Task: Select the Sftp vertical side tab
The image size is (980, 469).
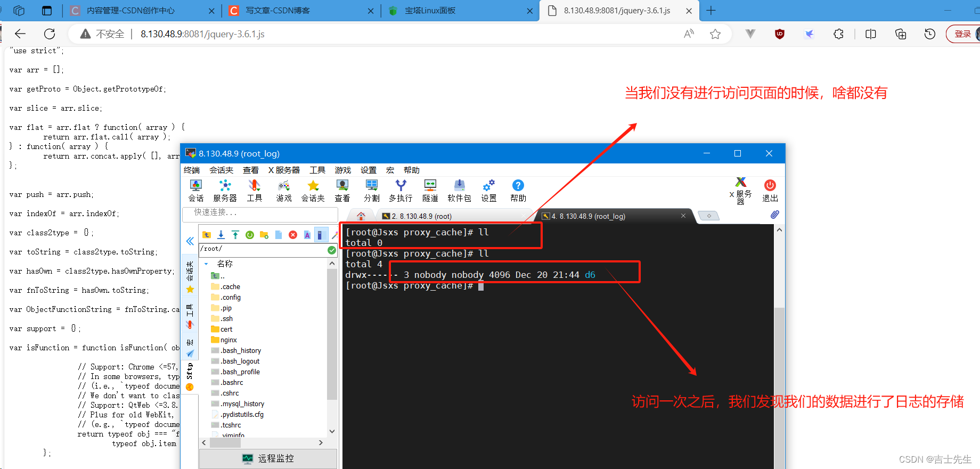Action: pyautogui.click(x=190, y=376)
